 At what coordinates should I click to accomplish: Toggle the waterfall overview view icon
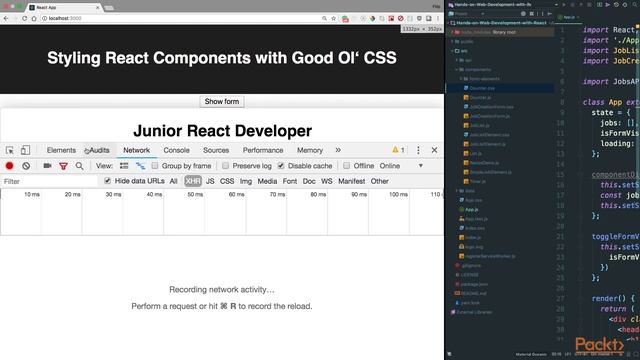tap(140, 166)
